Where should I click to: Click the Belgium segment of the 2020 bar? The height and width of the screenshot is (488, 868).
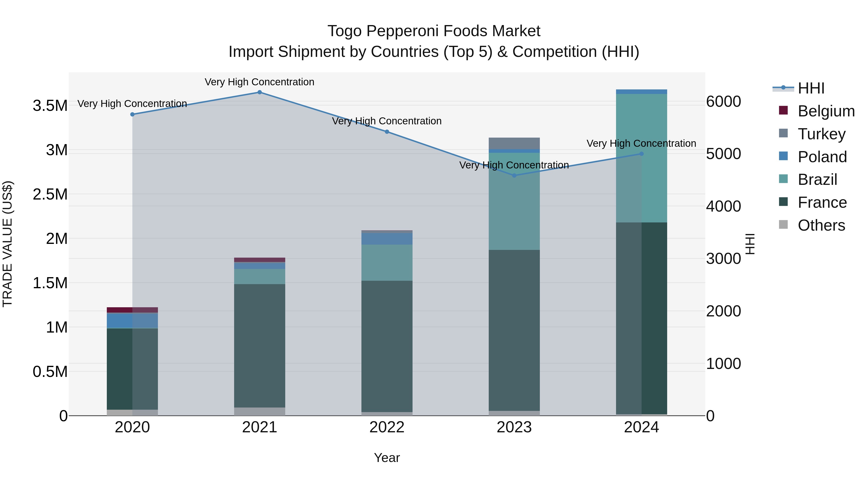pyautogui.click(x=132, y=310)
